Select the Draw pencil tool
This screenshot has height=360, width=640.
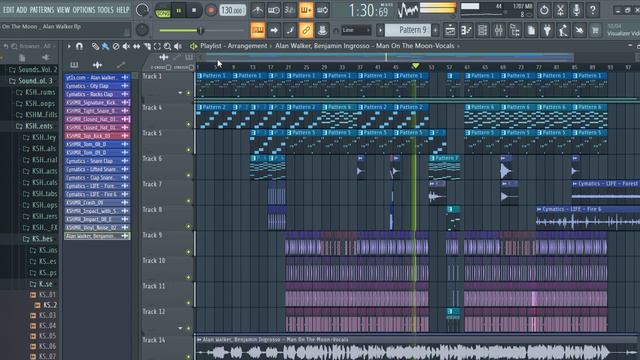95,47
